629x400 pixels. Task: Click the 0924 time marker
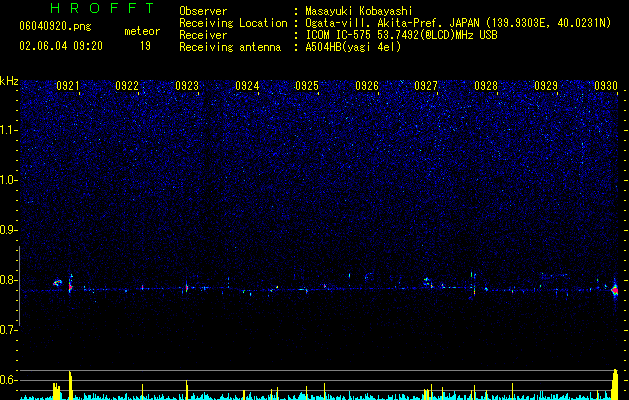pyautogui.click(x=247, y=86)
